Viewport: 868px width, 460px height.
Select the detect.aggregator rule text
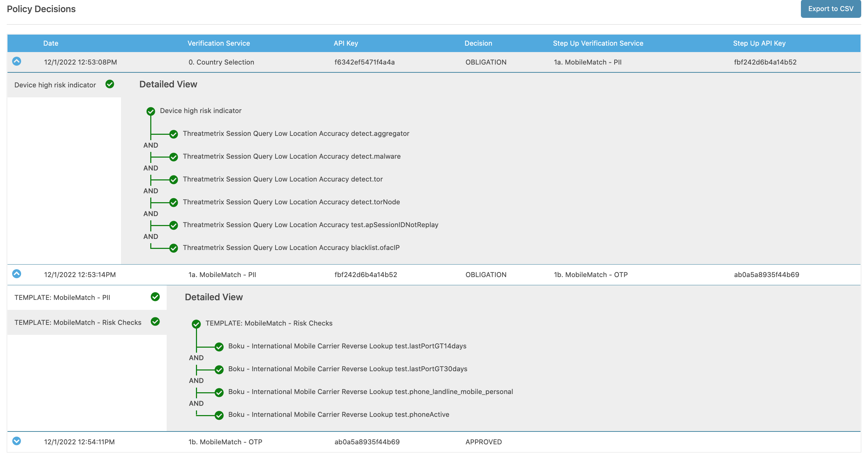(296, 133)
